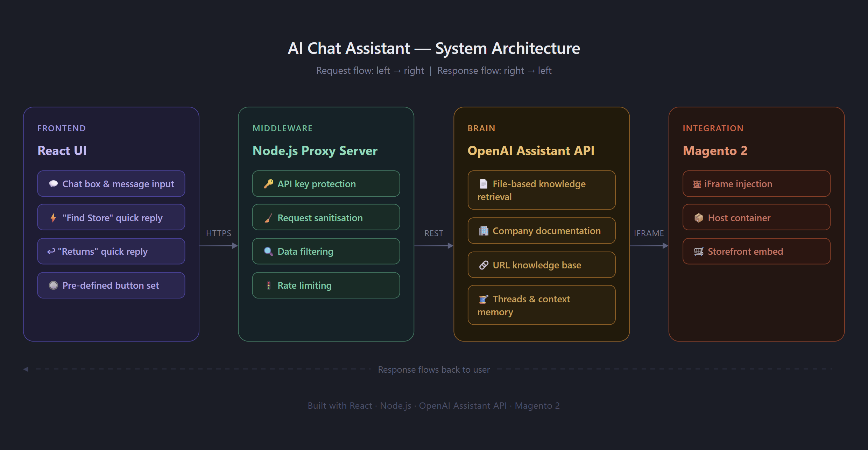Click the "Magento 2" heading
The height and width of the screenshot is (450, 868).
pyautogui.click(x=715, y=151)
